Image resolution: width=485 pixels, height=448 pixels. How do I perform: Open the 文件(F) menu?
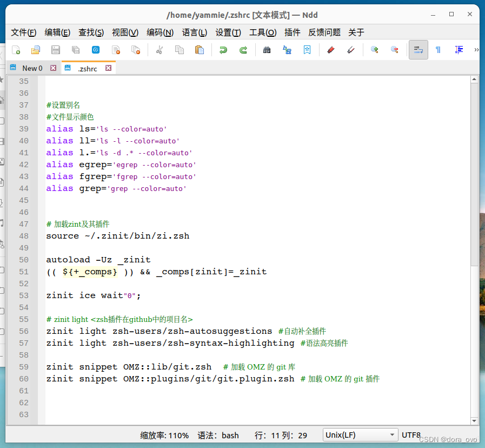23,32
